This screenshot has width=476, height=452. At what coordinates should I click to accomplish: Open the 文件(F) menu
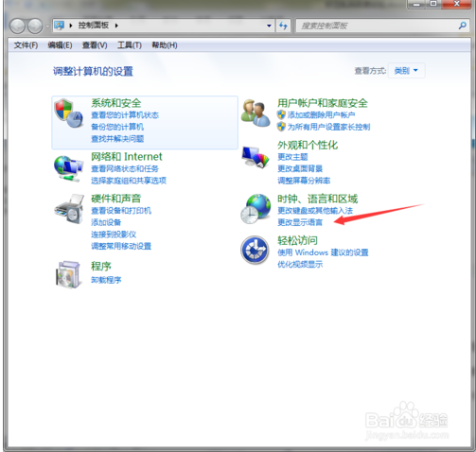coord(26,45)
